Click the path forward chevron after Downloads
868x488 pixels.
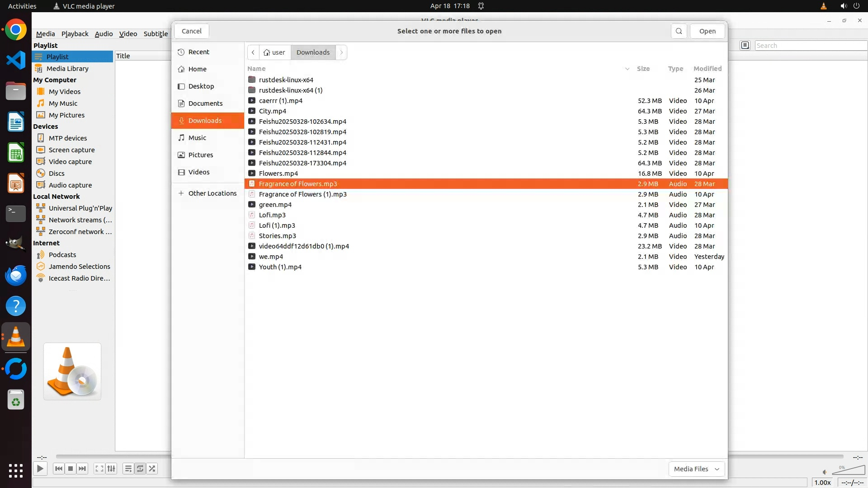[x=341, y=52]
